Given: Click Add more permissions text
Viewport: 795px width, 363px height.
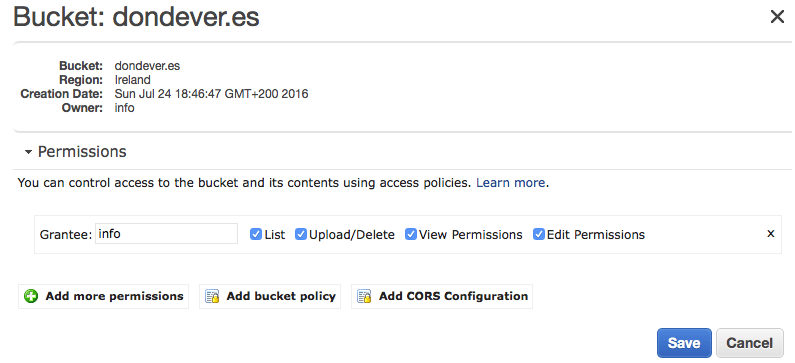Looking at the screenshot, I should coord(115,296).
